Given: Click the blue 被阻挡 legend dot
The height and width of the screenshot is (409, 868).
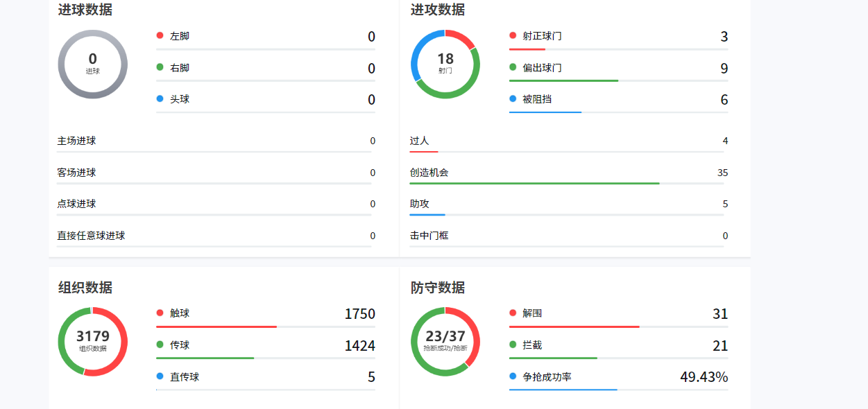Looking at the screenshot, I should coord(512,98).
